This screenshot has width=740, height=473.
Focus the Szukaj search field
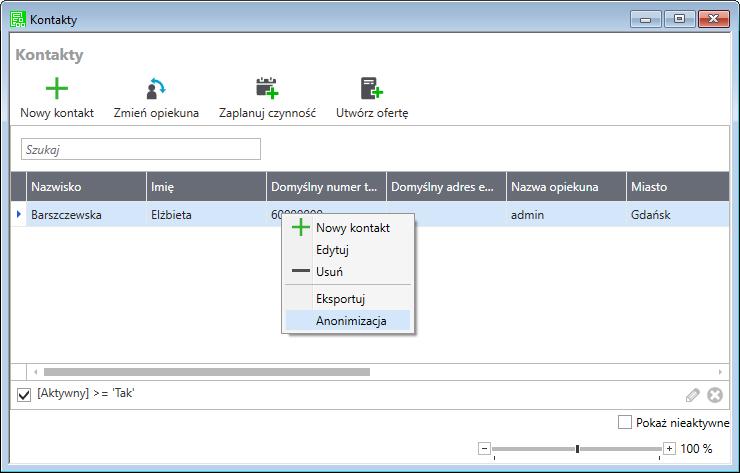141,149
